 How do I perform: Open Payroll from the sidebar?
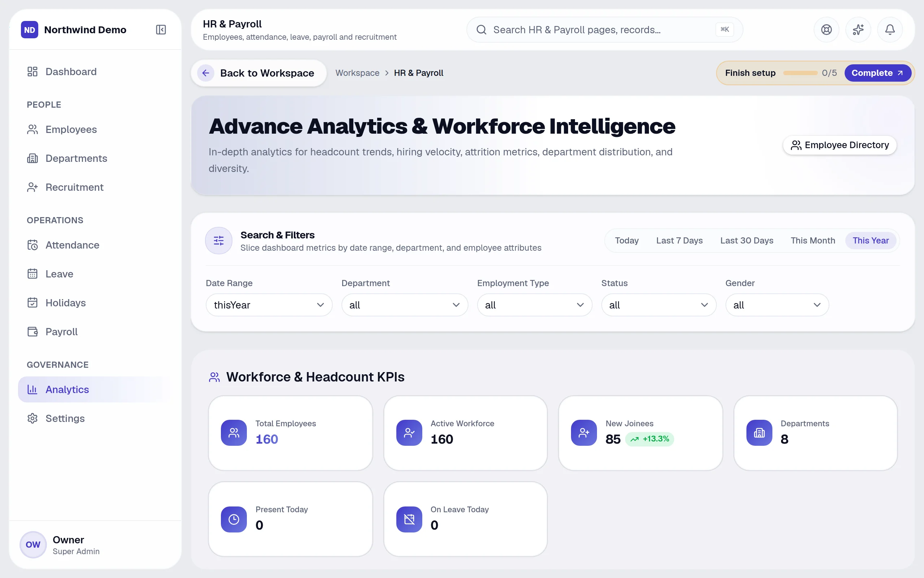pos(95,331)
